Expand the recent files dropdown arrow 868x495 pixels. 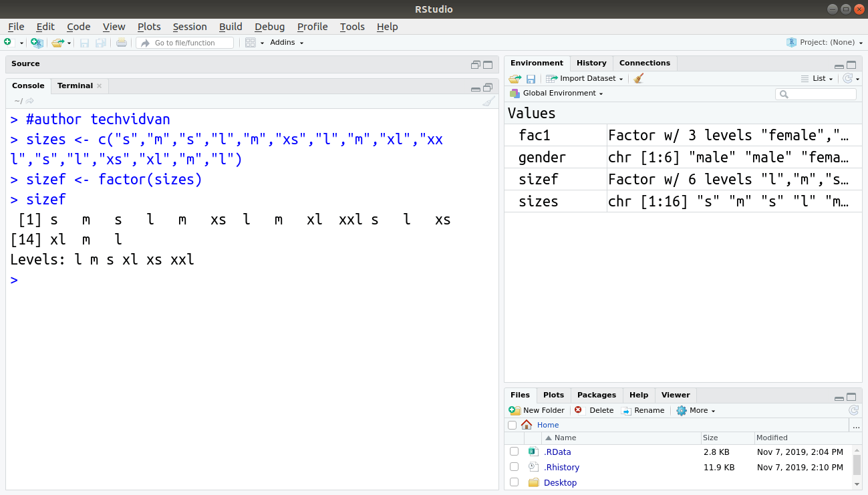pyautogui.click(x=69, y=43)
